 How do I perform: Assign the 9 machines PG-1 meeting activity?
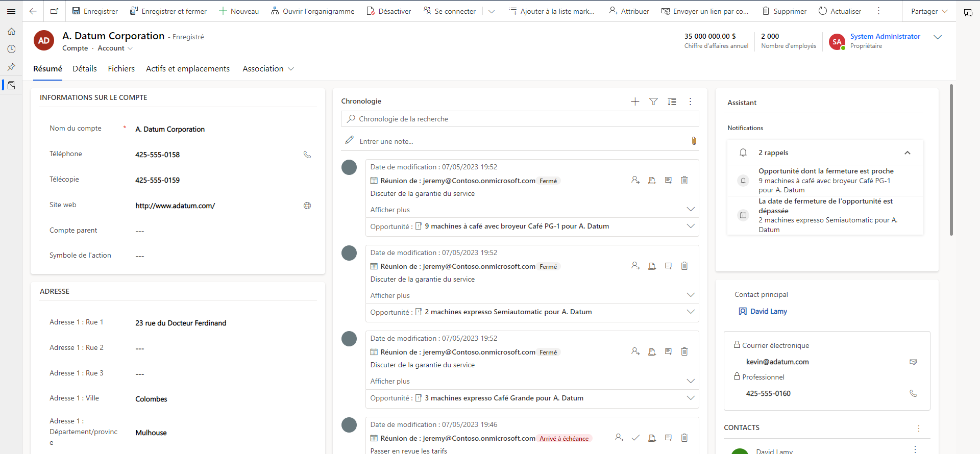(635, 180)
